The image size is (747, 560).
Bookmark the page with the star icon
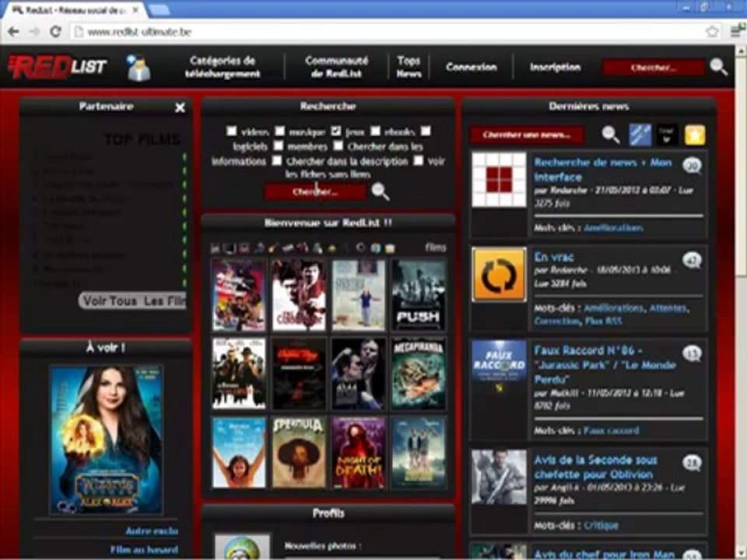pyautogui.click(x=712, y=32)
